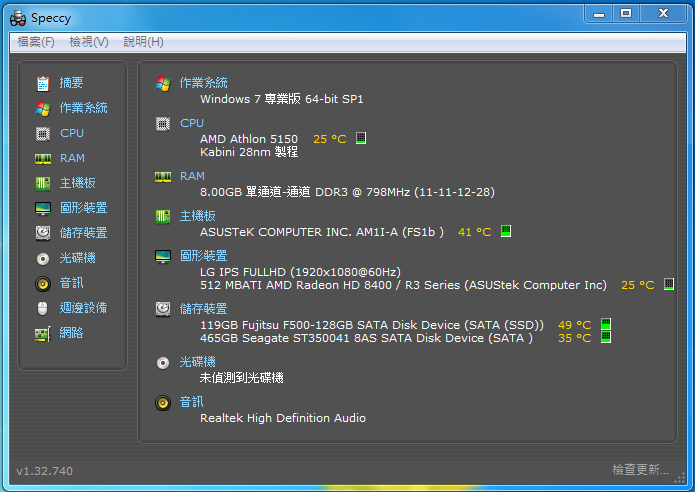Go to the CPU section in sidebar
Viewport: 695px width, 492px height.
point(72,133)
